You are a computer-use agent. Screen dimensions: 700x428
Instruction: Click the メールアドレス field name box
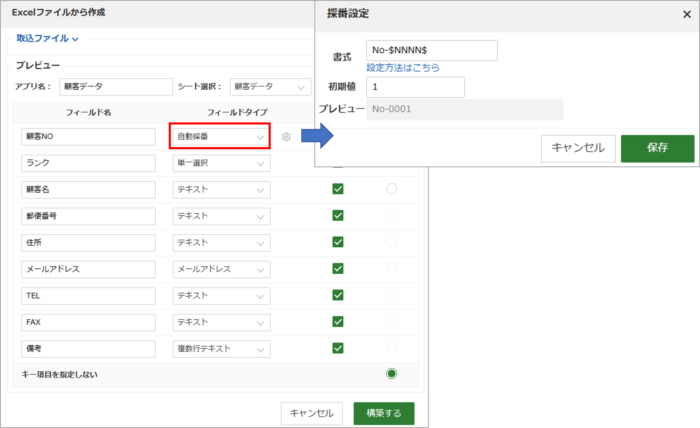[88, 269]
